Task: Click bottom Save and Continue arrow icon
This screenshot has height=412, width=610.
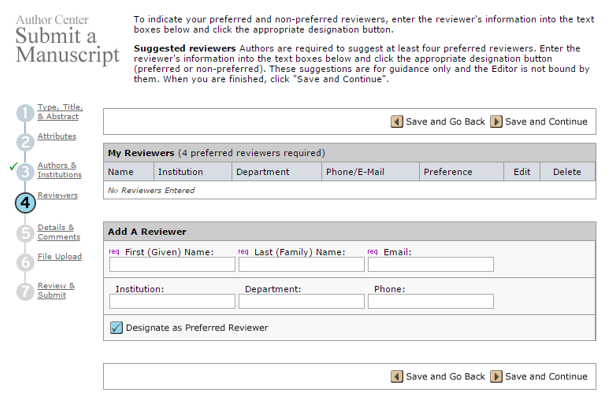Action: pyautogui.click(x=497, y=377)
